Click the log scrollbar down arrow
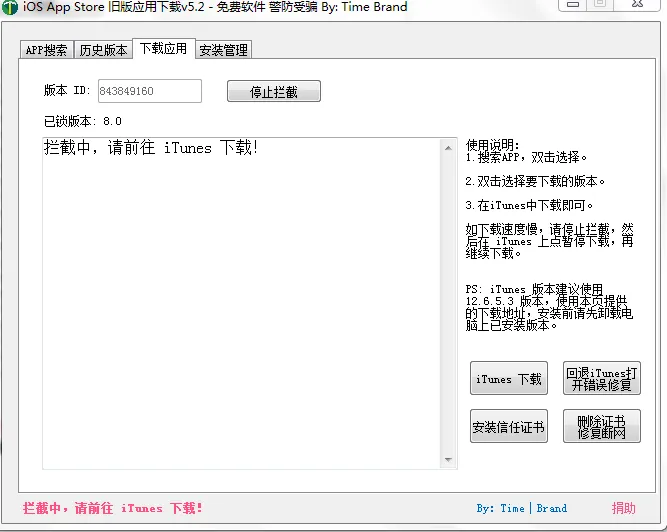 coord(448,459)
